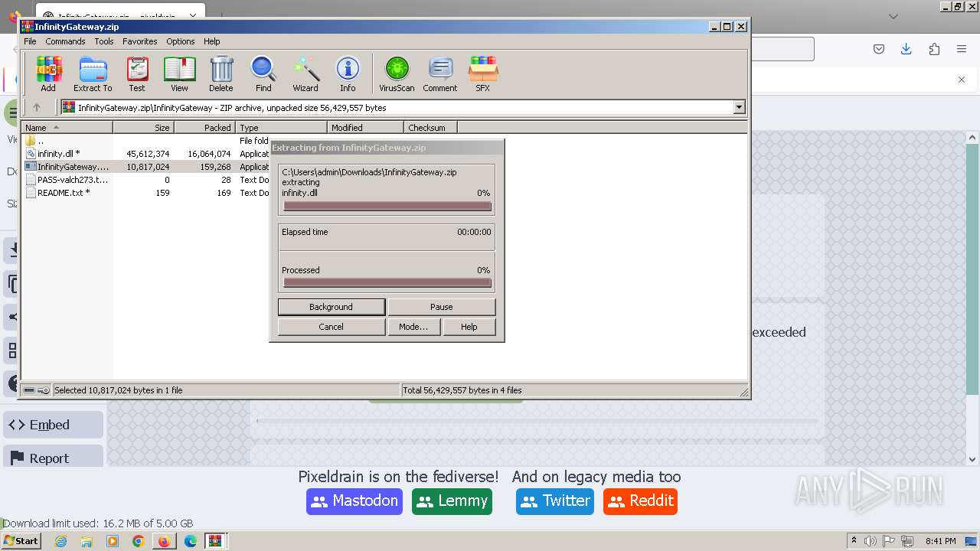Pause the extraction
980x551 pixels.
pos(442,307)
